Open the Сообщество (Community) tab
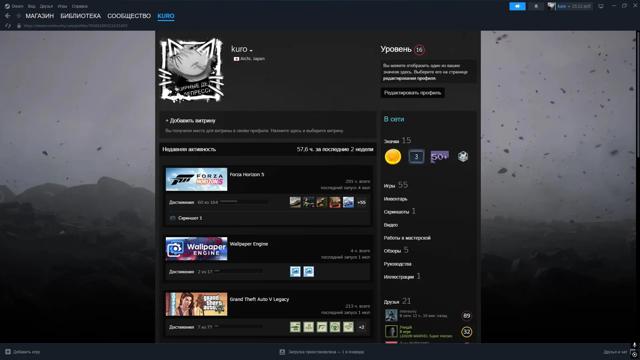The width and height of the screenshot is (640, 360). [129, 16]
